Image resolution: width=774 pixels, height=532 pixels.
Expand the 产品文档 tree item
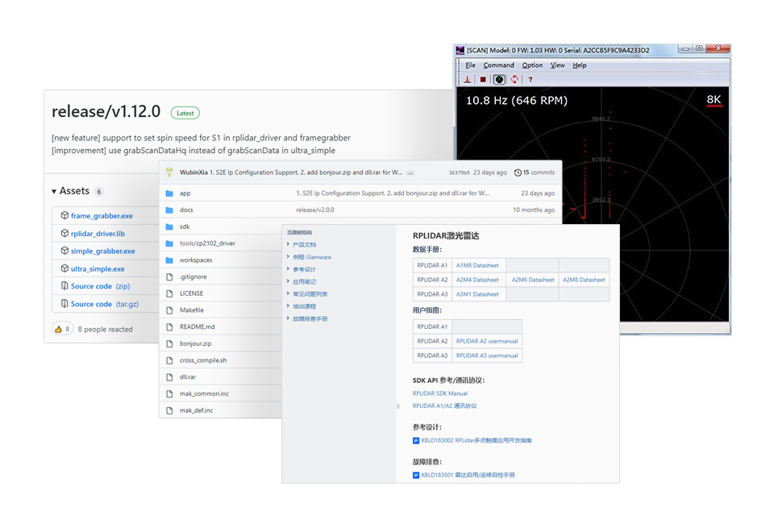coord(289,244)
